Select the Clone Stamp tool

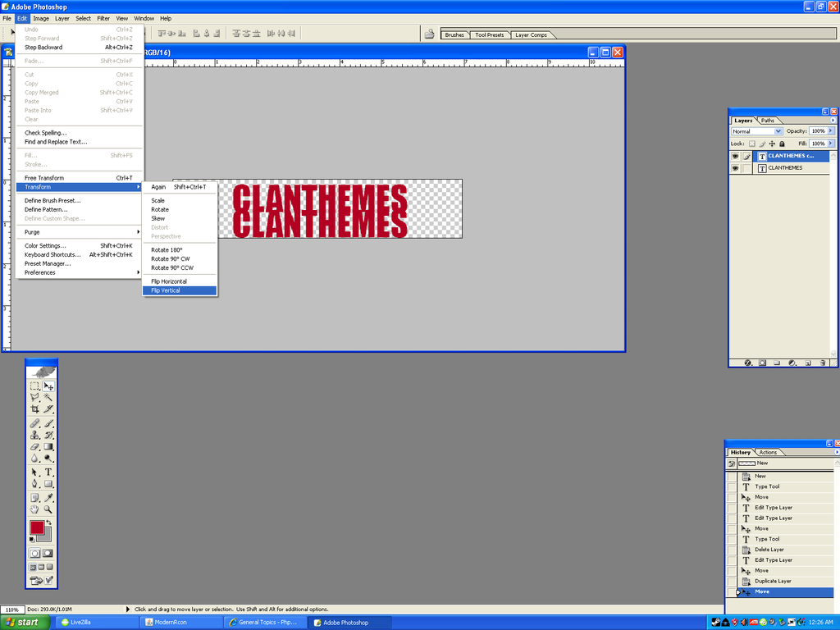point(34,435)
